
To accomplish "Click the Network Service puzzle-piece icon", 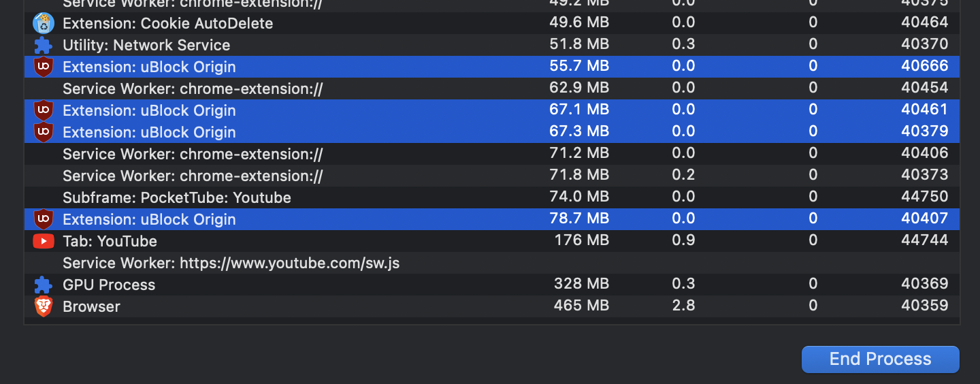I will click(44, 45).
